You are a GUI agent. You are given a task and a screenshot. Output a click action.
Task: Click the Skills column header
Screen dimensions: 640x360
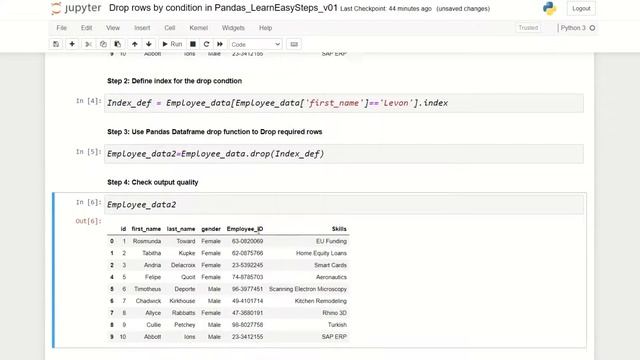(x=339, y=229)
